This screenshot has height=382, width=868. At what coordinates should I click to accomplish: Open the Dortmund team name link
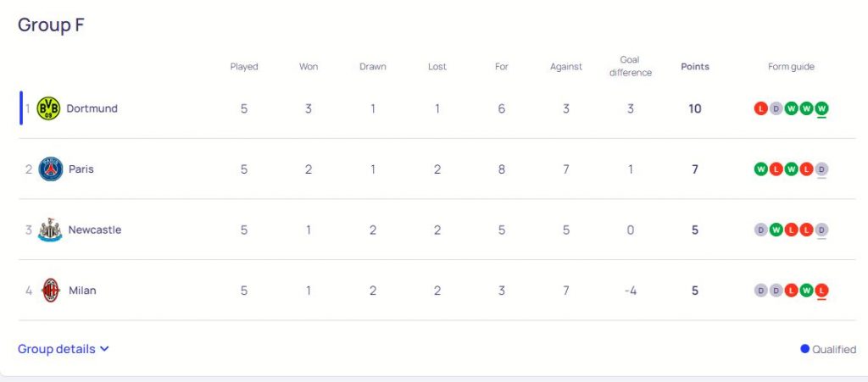(x=92, y=108)
